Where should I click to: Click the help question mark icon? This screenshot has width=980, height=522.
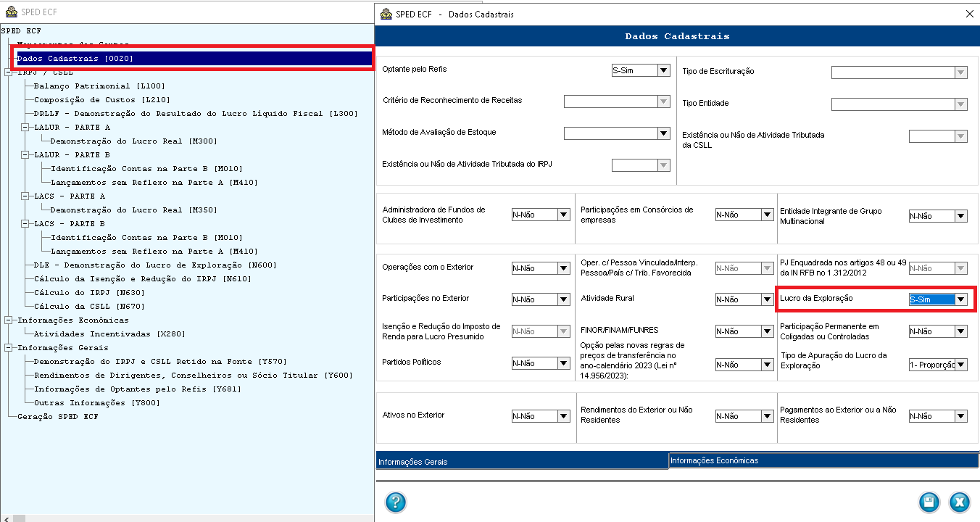pyautogui.click(x=396, y=502)
